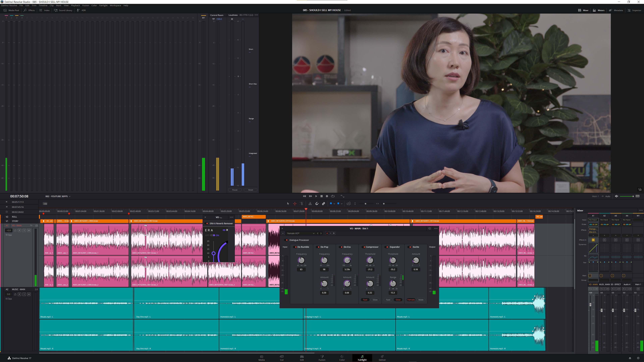Expand the flag color dropdown arrow
Viewport: 644px width, 362px height.
tap(334, 204)
